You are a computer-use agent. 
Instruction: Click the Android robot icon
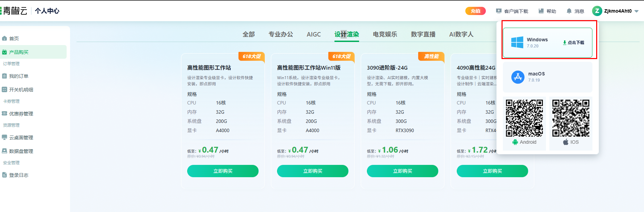(515, 142)
